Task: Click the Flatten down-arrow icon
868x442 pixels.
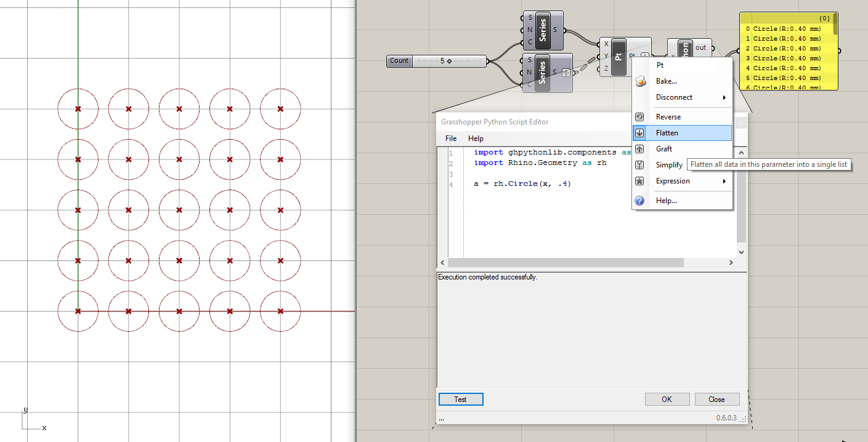Action: pos(639,132)
